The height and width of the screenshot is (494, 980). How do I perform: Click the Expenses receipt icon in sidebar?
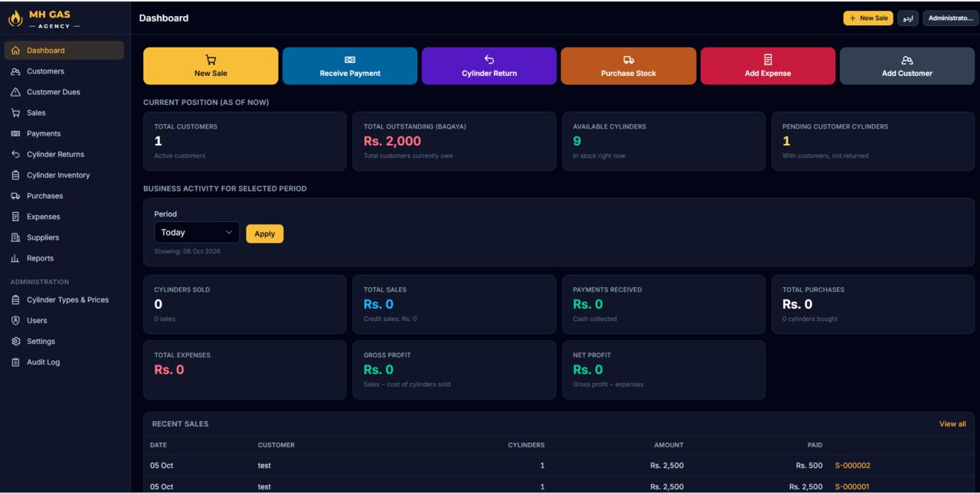[x=15, y=217]
